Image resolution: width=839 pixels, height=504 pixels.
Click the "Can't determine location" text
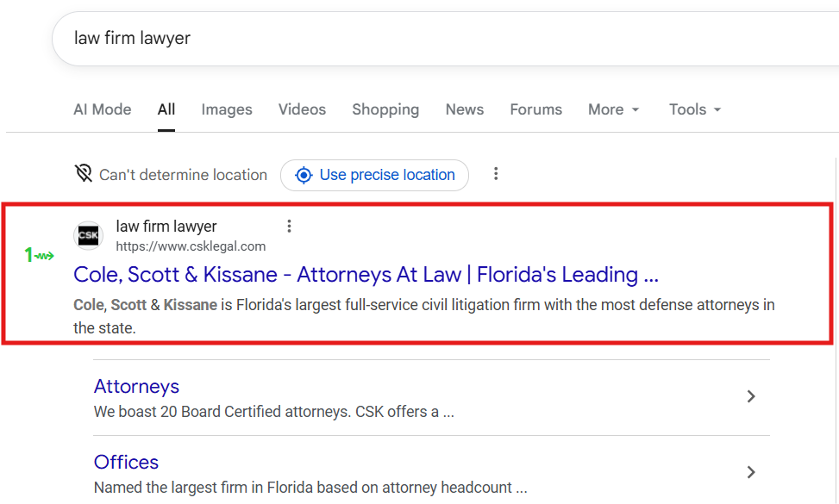coord(183,175)
